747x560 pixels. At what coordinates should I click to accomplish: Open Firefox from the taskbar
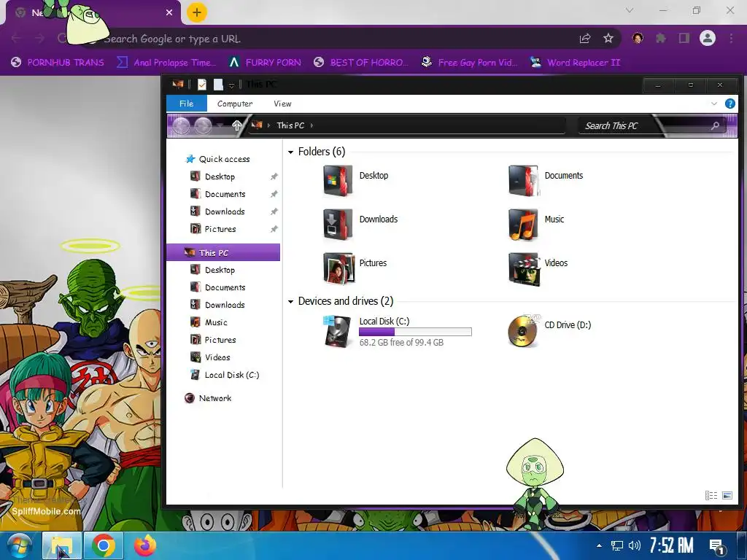pos(145,545)
